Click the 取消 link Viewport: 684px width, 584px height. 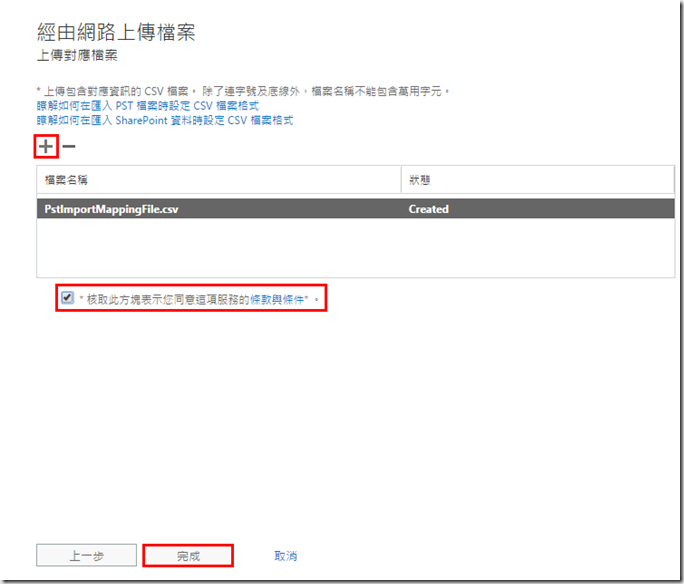285,556
